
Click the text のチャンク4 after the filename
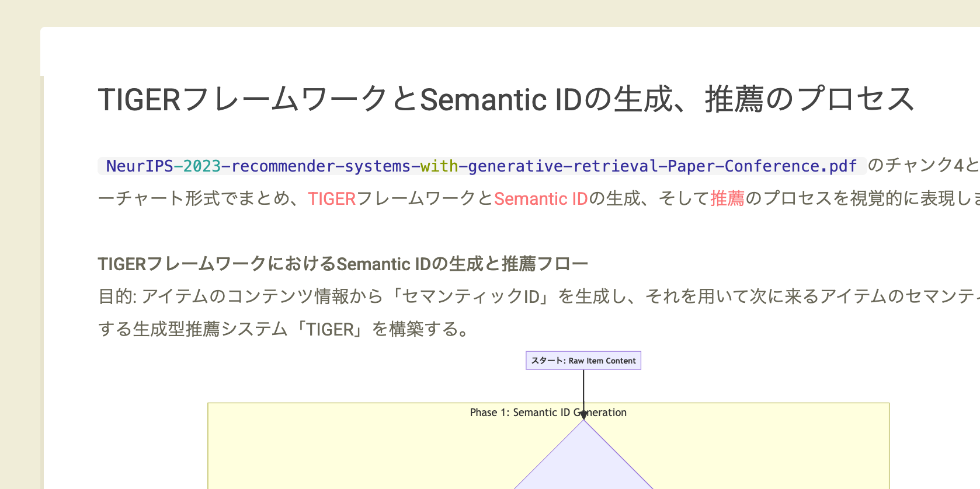pyautogui.click(x=916, y=166)
